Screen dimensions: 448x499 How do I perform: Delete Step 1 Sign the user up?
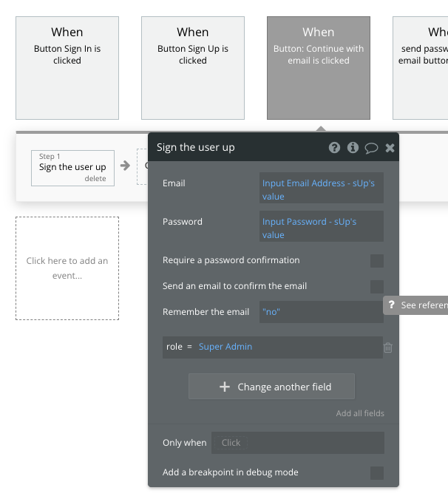pyautogui.click(x=95, y=179)
